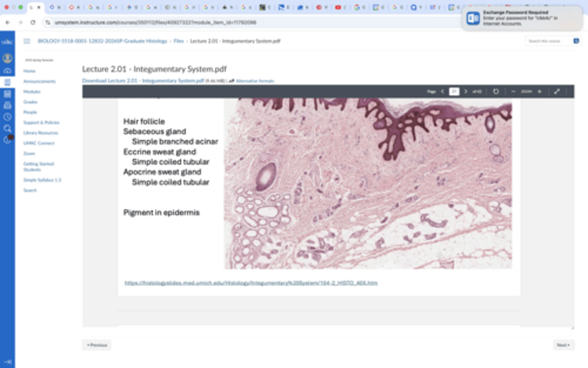Zoom in on the PDF with the plus icon

click(539, 91)
